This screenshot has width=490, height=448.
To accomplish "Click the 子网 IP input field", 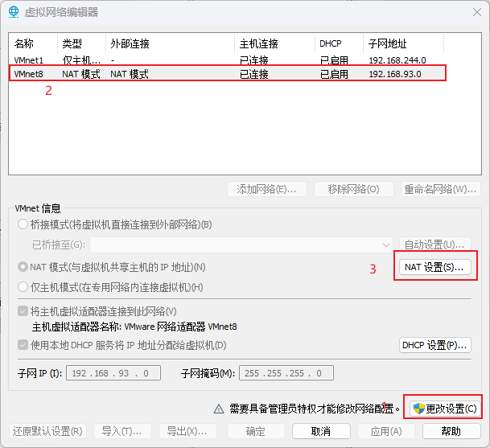I will [x=113, y=373].
